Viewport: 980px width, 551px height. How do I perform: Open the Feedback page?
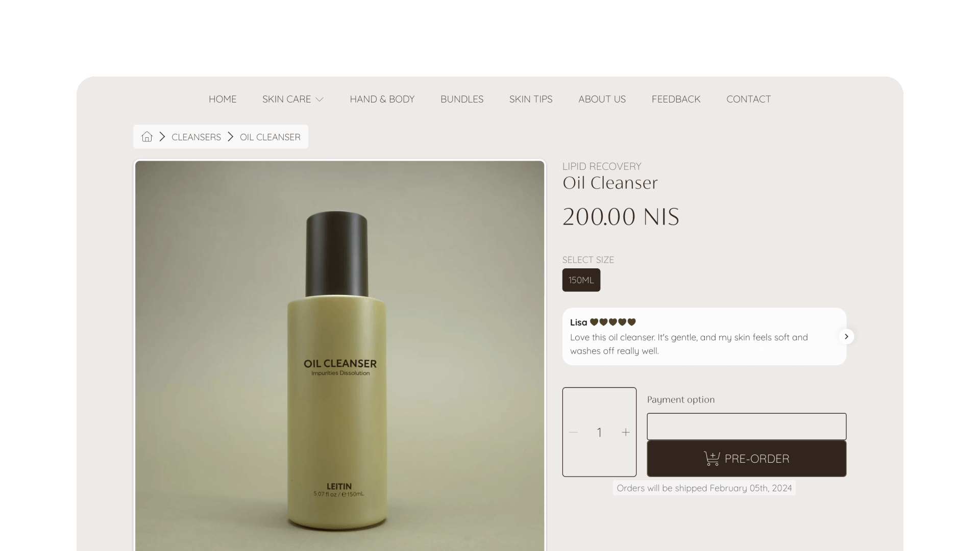tap(676, 99)
